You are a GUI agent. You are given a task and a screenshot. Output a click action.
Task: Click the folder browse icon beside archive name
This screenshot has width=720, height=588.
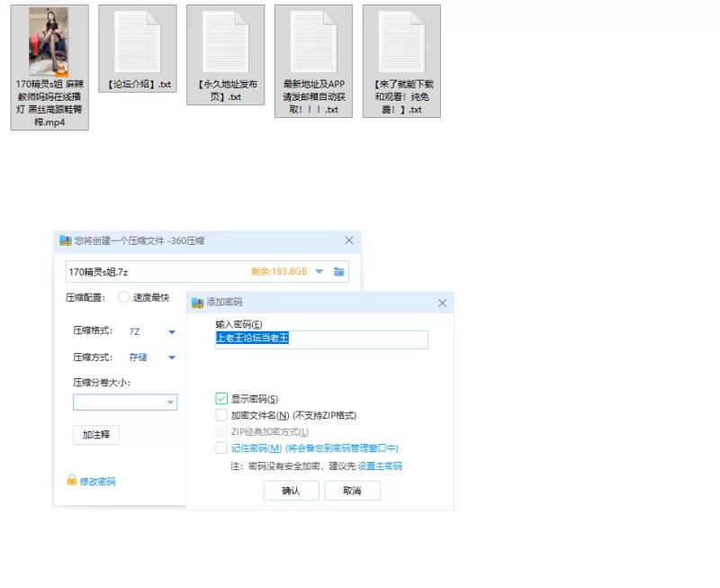pos(339,271)
